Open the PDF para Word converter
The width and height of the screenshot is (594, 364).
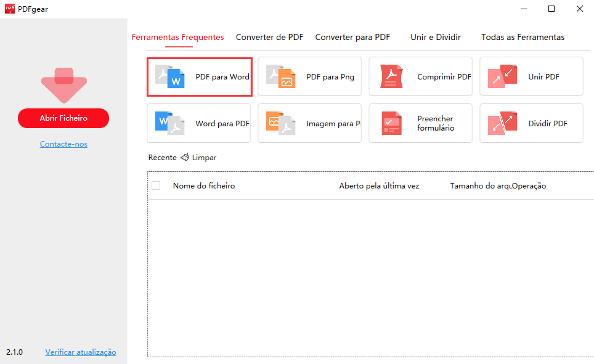click(199, 76)
